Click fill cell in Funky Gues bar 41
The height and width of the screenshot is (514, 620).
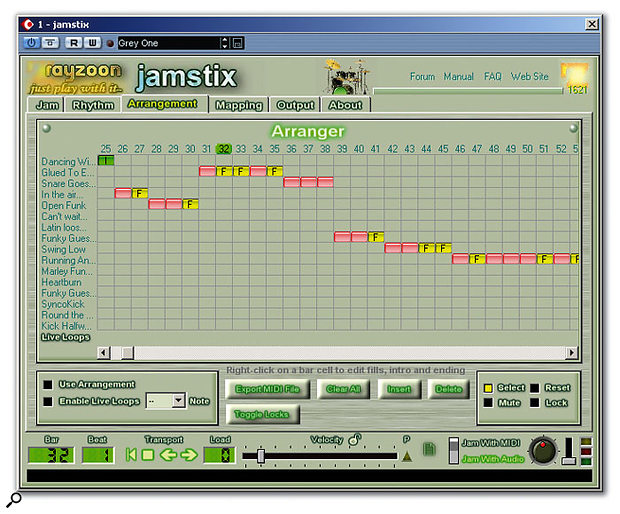pos(376,237)
